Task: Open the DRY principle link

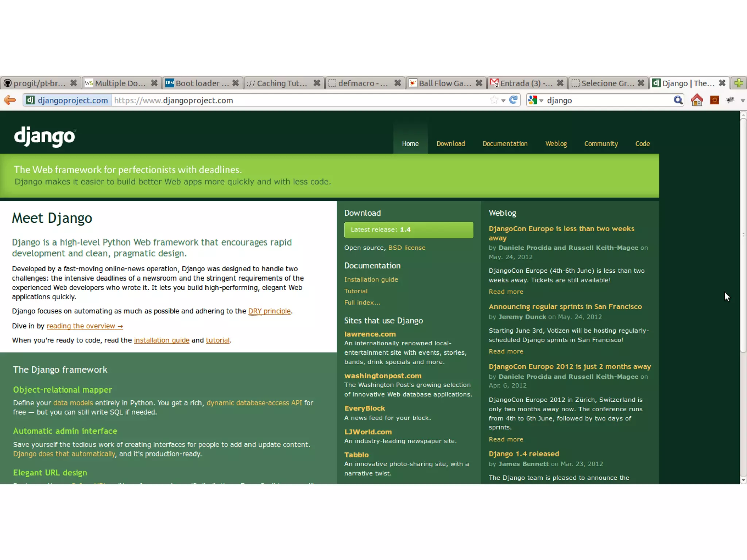Action: pos(269,311)
